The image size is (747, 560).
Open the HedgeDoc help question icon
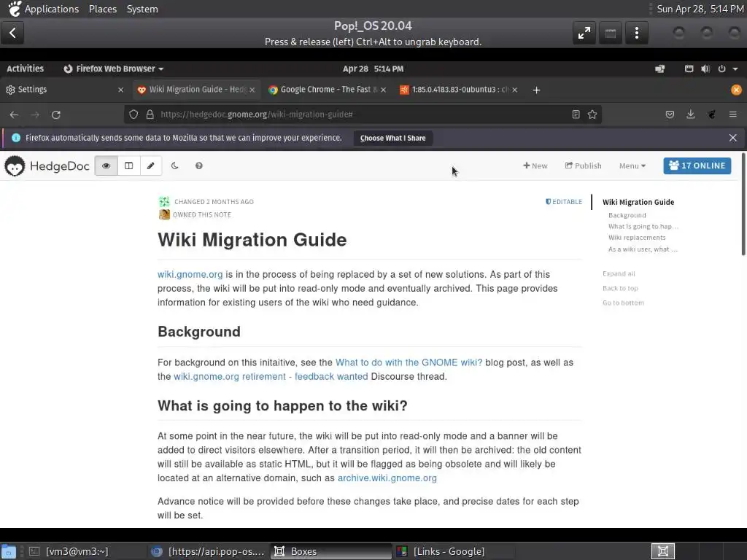[x=199, y=166]
